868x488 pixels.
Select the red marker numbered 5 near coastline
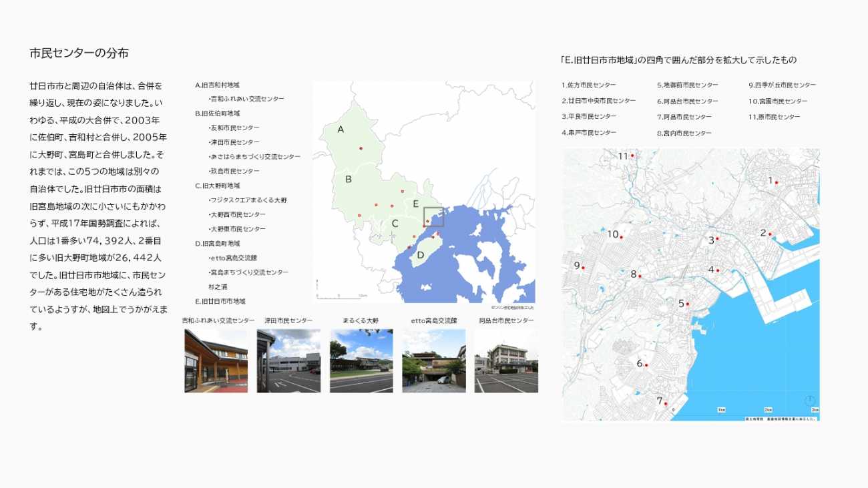(687, 305)
